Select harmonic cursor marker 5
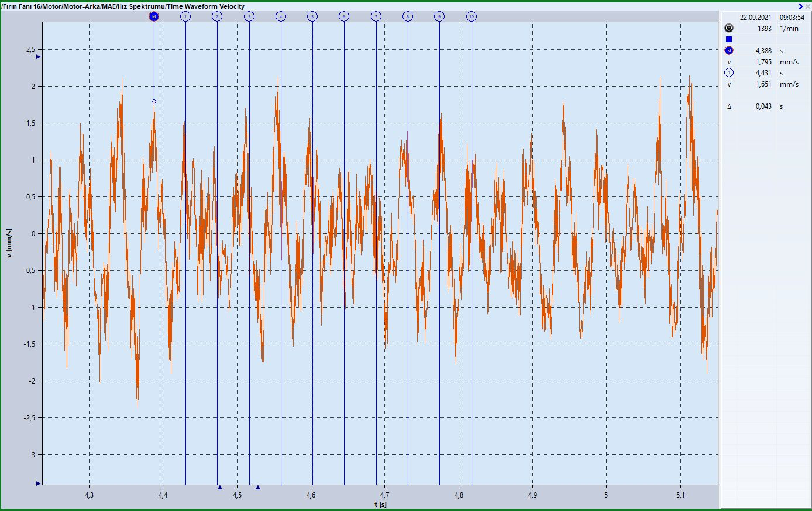Image resolution: width=812 pixels, height=511 pixels. click(x=312, y=16)
